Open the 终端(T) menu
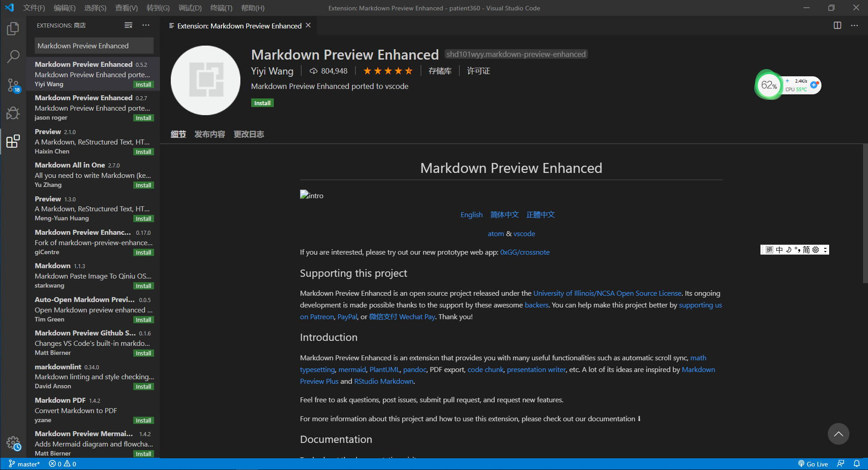The image size is (868, 470). 221,8
